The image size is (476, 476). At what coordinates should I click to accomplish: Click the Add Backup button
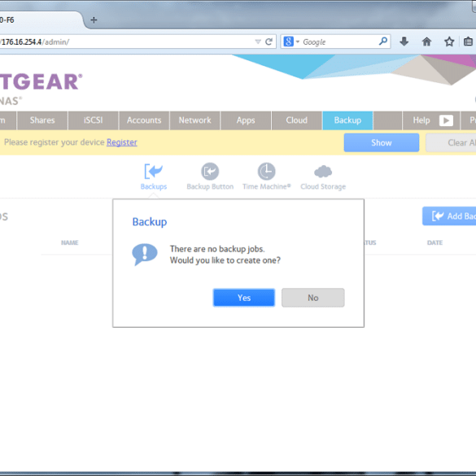[x=449, y=216]
